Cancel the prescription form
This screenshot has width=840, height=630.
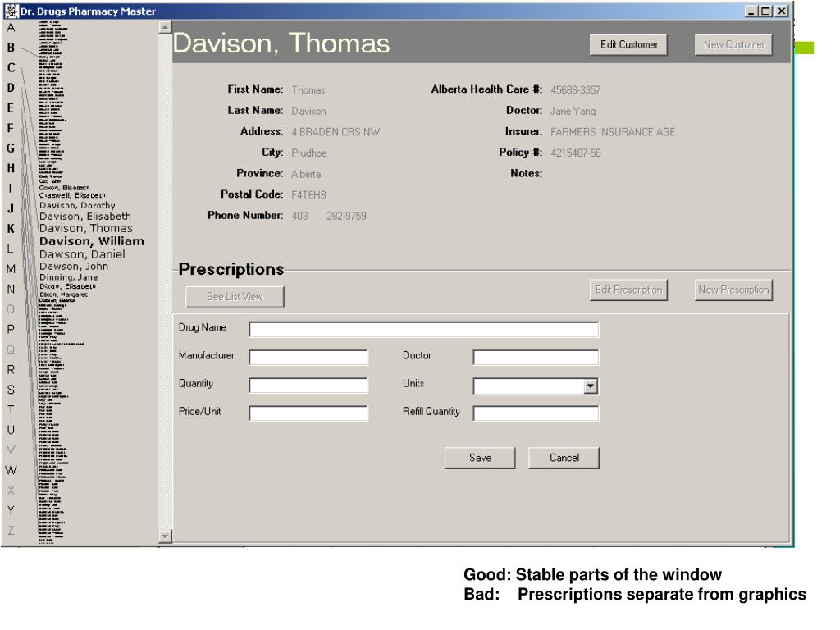point(564,458)
